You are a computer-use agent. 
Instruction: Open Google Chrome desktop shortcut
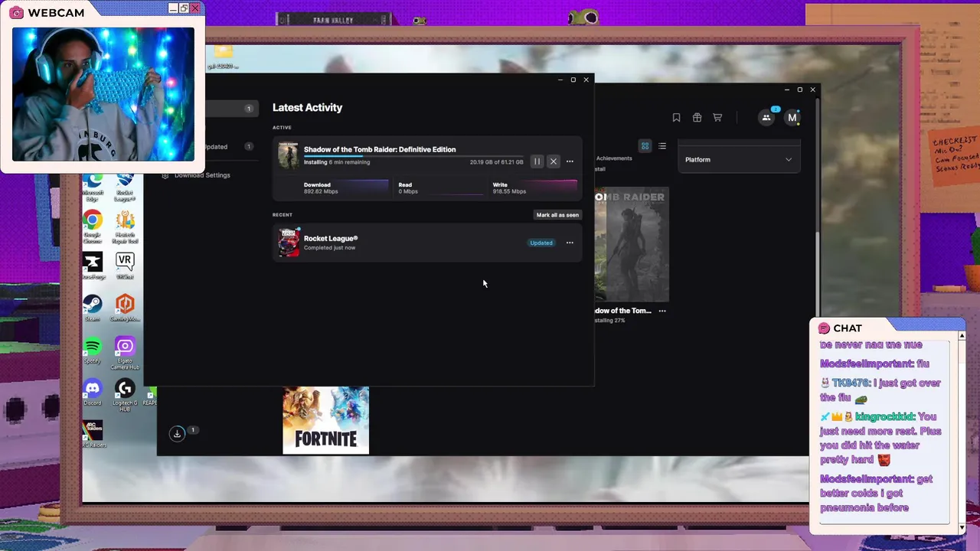coord(93,224)
